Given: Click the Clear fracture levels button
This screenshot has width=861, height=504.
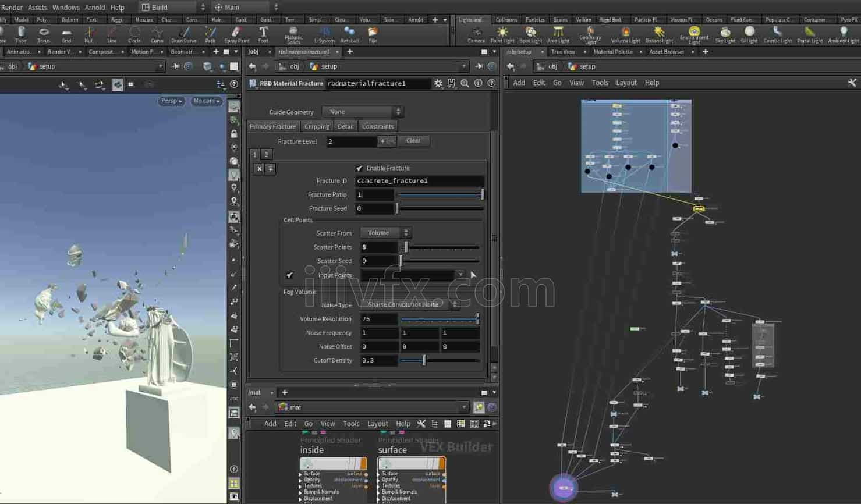Looking at the screenshot, I should pos(413,141).
